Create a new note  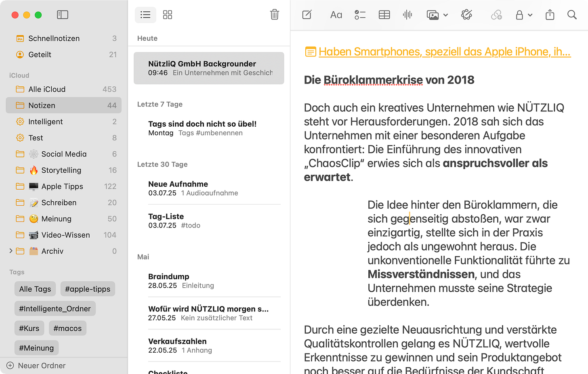[x=307, y=15]
